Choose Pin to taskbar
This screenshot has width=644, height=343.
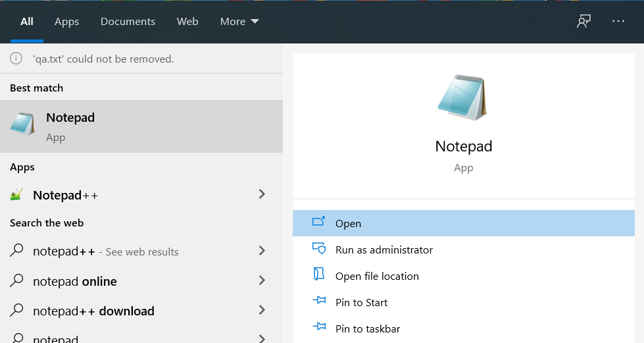point(464,329)
